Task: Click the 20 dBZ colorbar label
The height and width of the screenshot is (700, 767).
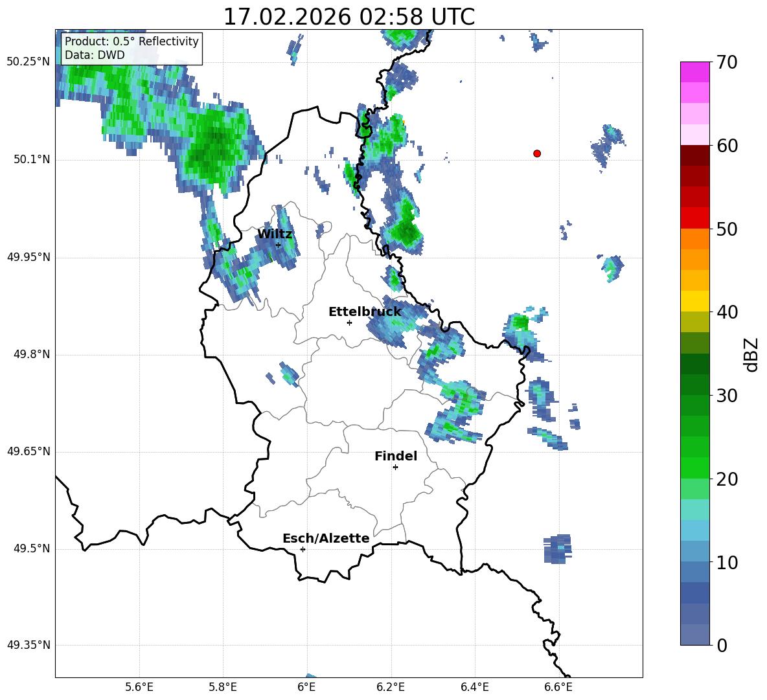Action: pyautogui.click(x=727, y=479)
